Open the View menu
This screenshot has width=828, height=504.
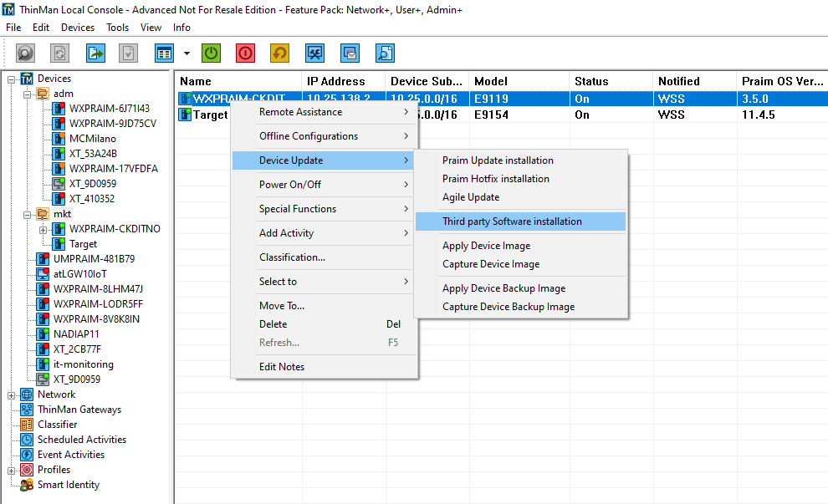(x=151, y=28)
